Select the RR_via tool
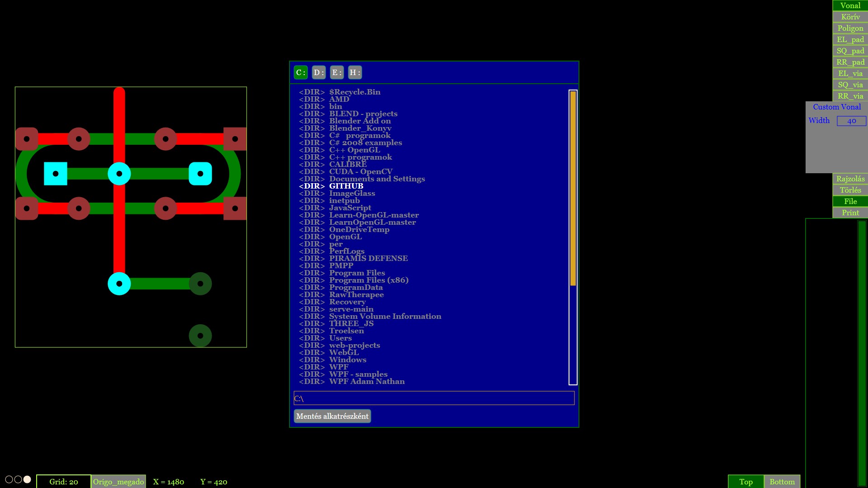Screen dimensions: 868x488 pyautogui.click(x=850, y=96)
